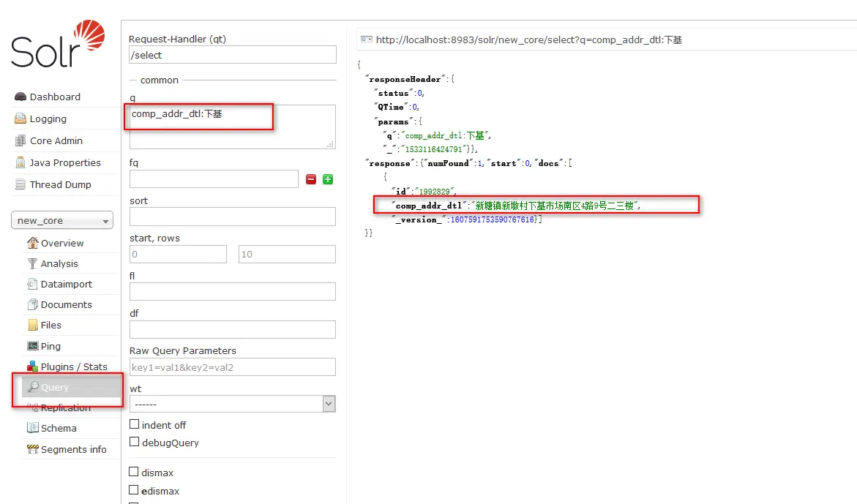Toggle the indent off checkbox
857x504 pixels.
pos(134,424)
